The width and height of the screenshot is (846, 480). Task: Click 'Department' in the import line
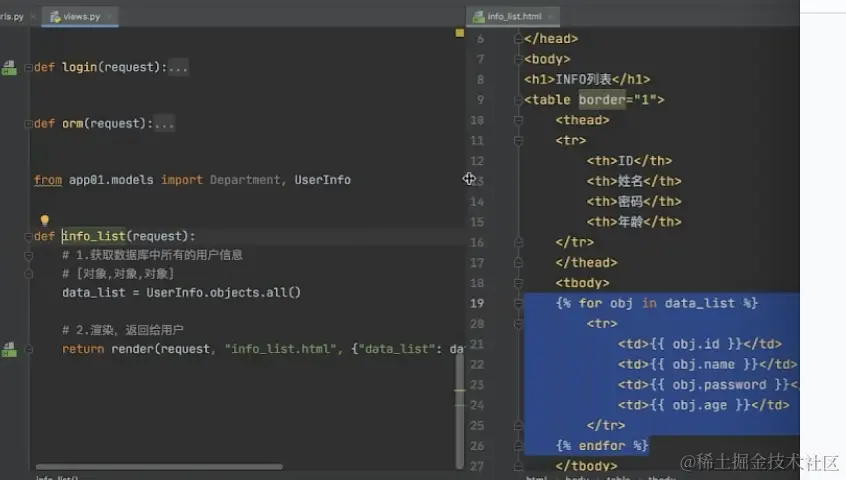(245, 180)
